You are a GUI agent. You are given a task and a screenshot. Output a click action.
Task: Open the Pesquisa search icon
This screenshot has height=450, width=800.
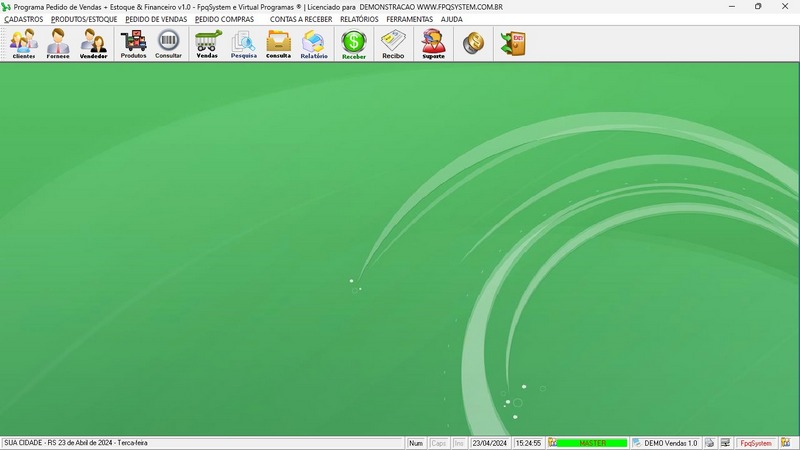pos(243,44)
